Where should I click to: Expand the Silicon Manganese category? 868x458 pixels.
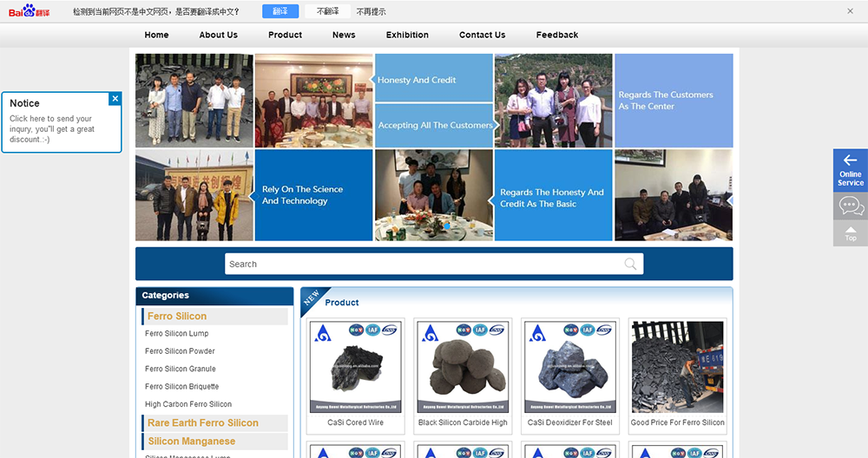coord(191,442)
